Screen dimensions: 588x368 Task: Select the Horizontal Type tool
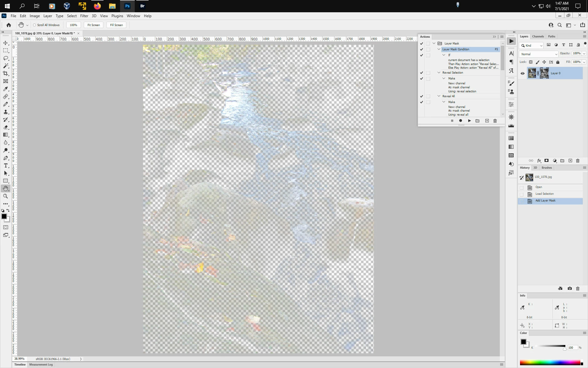click(6, 166)
